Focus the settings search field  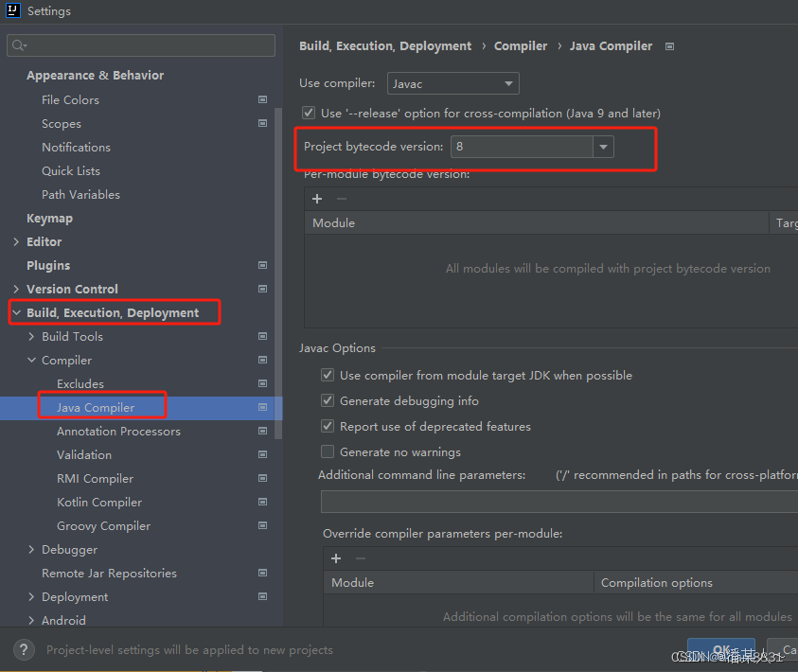click(141, 45)
